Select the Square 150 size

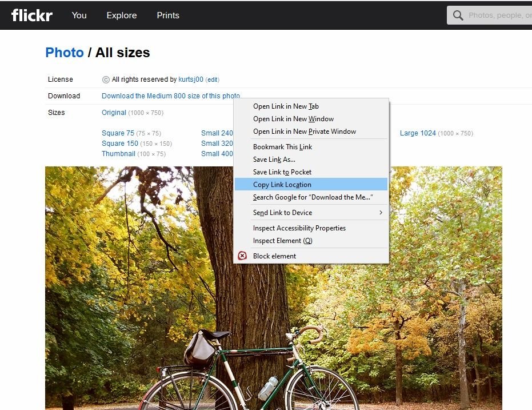[120, 143]
